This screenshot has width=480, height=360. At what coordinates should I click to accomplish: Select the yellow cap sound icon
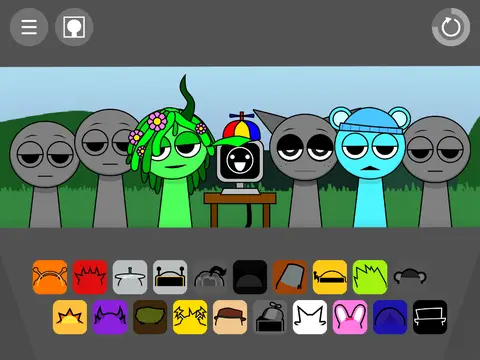point(330,277)
